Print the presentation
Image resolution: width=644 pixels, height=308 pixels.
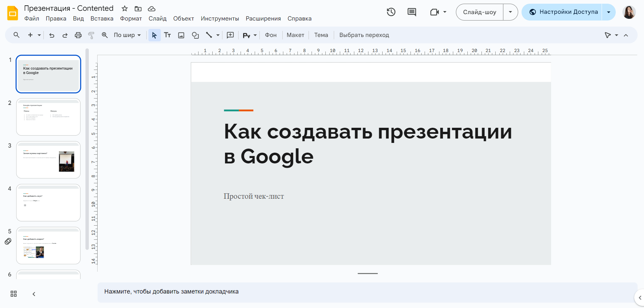pos(78,35)
